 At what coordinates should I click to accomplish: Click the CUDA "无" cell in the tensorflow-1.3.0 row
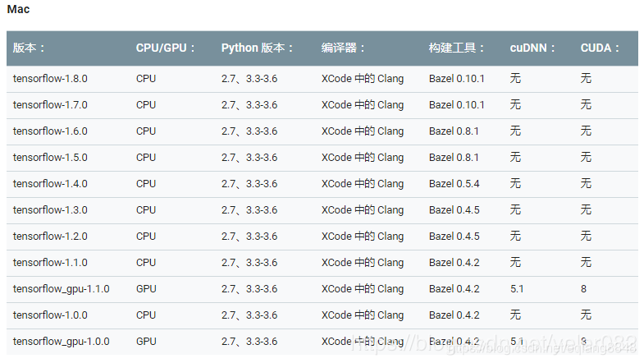(x=586, y=210)
